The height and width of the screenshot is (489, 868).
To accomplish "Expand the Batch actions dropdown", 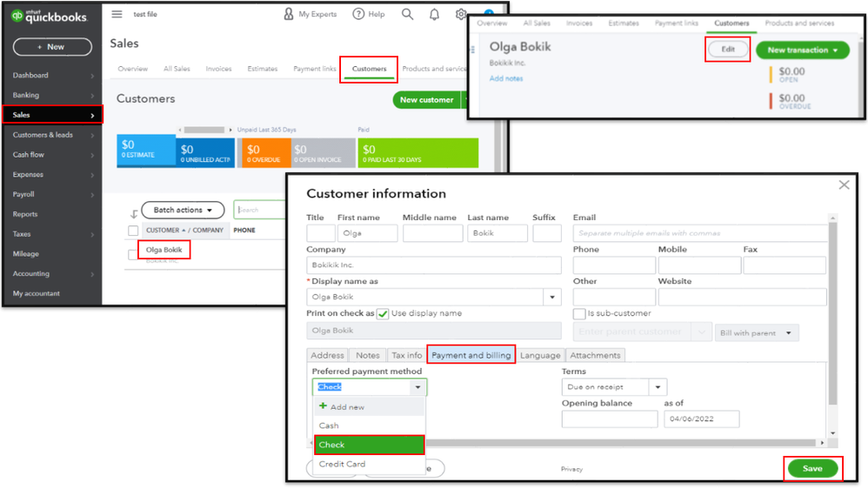I will [183, 210].
